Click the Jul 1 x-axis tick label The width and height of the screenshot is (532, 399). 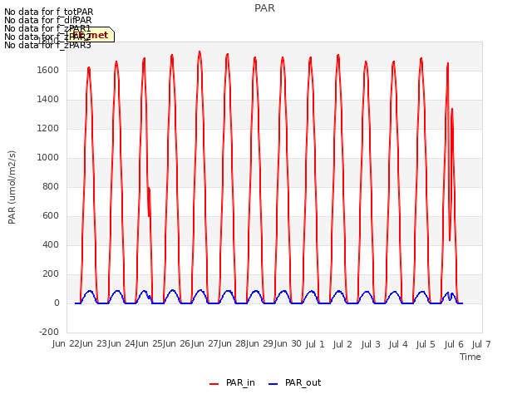[315, 344]
